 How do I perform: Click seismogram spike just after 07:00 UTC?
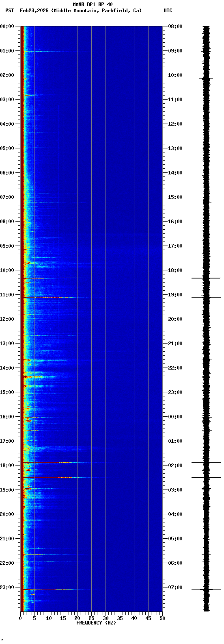point(206,589)
